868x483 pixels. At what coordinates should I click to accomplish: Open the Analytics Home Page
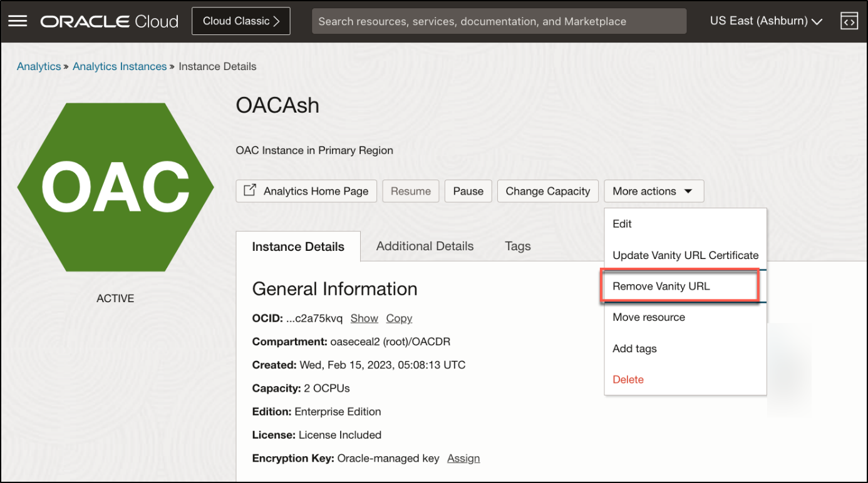[x=306, y=191]
